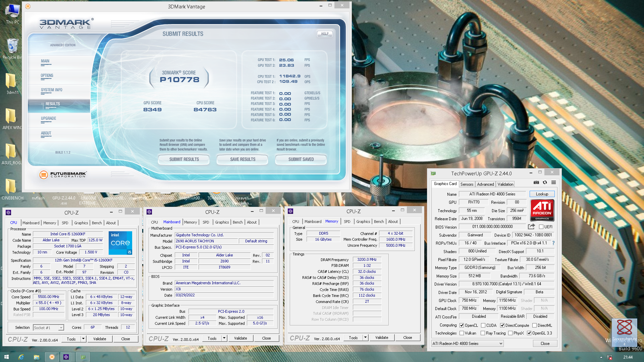Screen dimensions: 644x362
Task: Toggle the DirectCompute checkbox
Action: pyautogui.click(x=502, y=325)
